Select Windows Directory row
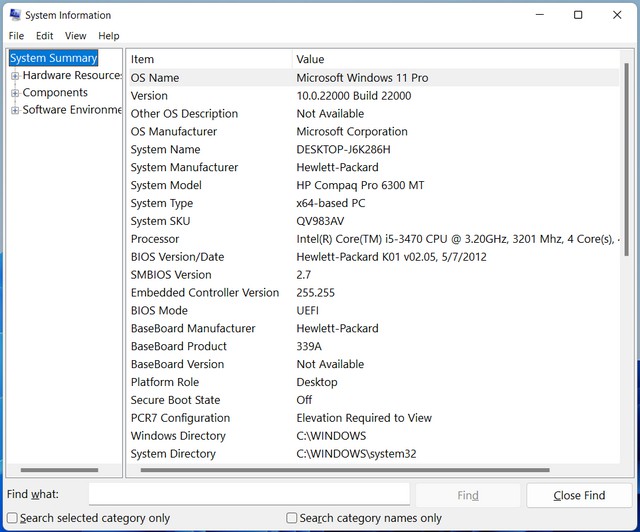The width and height of the screenshot is (640, 532). (x=373, y=436)
